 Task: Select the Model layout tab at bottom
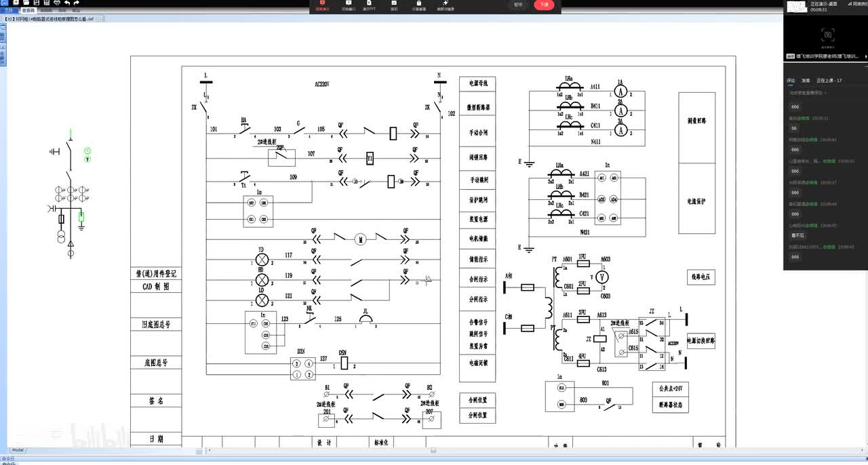[x=18, y=450]
